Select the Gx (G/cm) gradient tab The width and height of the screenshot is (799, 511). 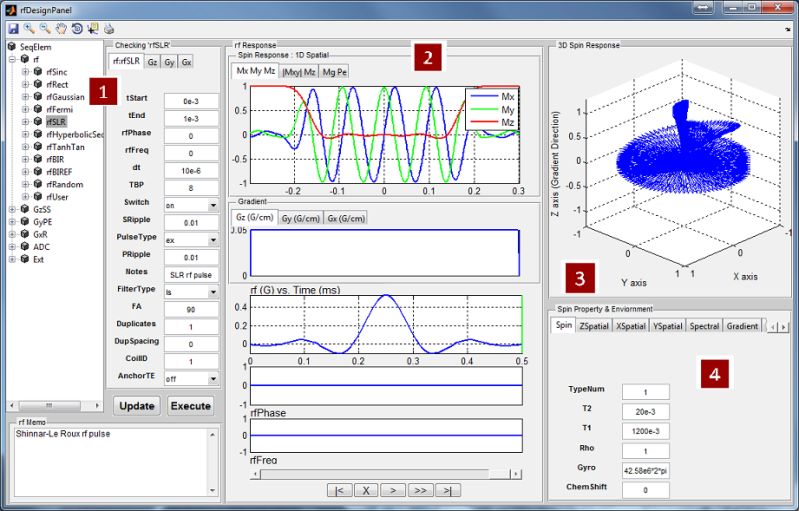tap(346, 218)
